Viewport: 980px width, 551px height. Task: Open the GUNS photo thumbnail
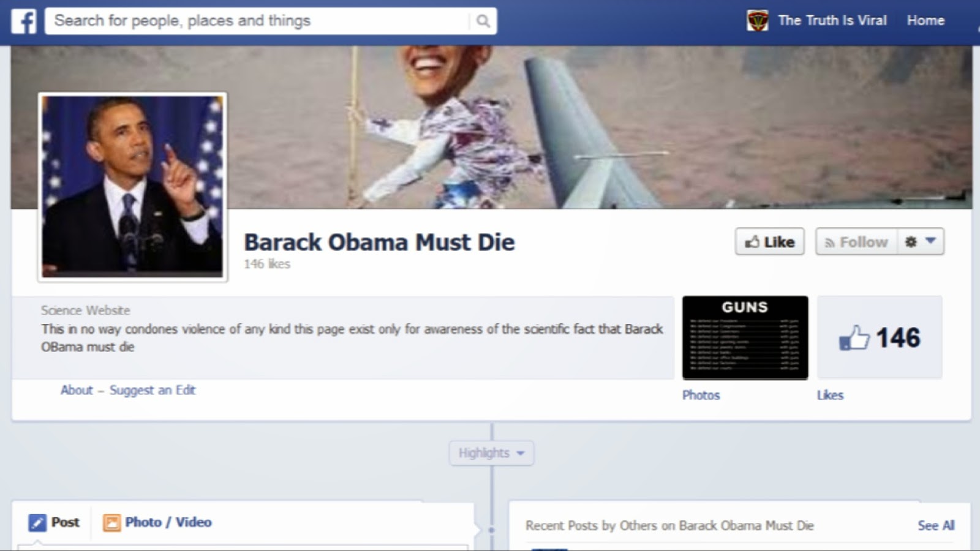745,337
